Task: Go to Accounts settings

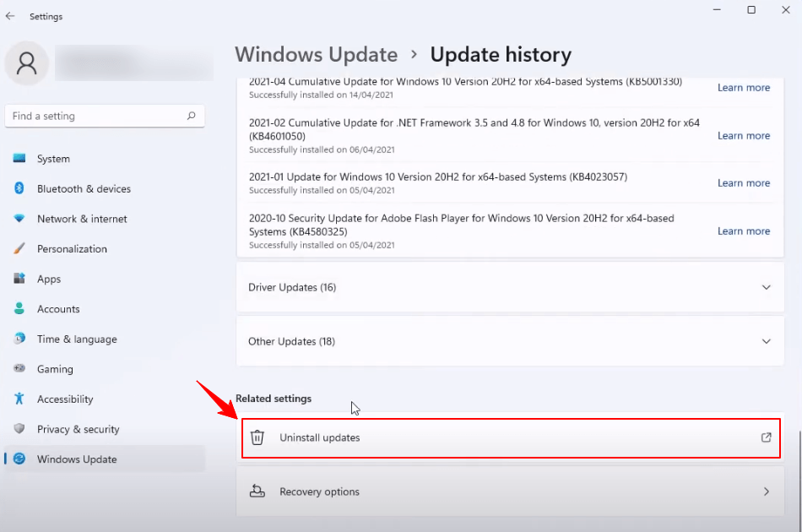Action: [58, 309]
